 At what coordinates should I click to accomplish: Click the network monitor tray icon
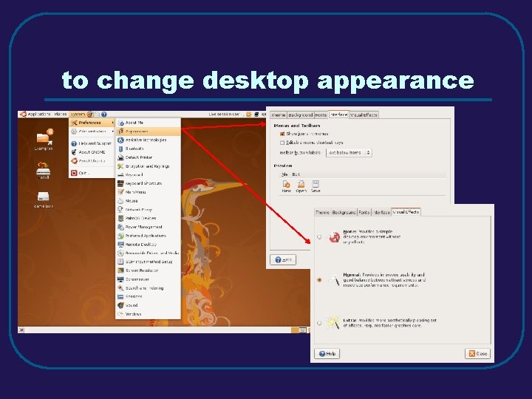click(x=256, y=115)
